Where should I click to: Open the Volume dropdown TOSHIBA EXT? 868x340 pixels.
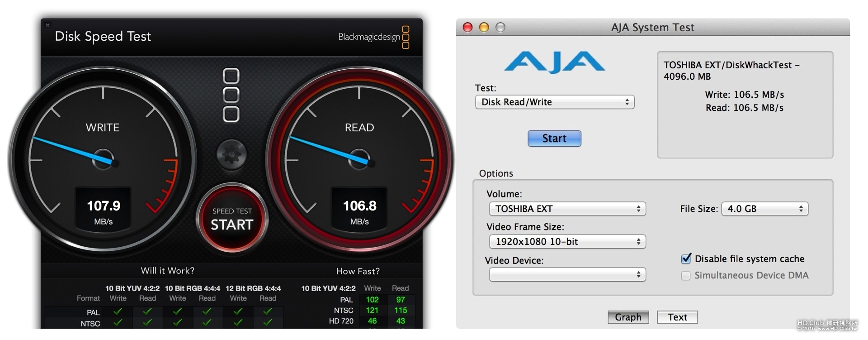[567, 209]
